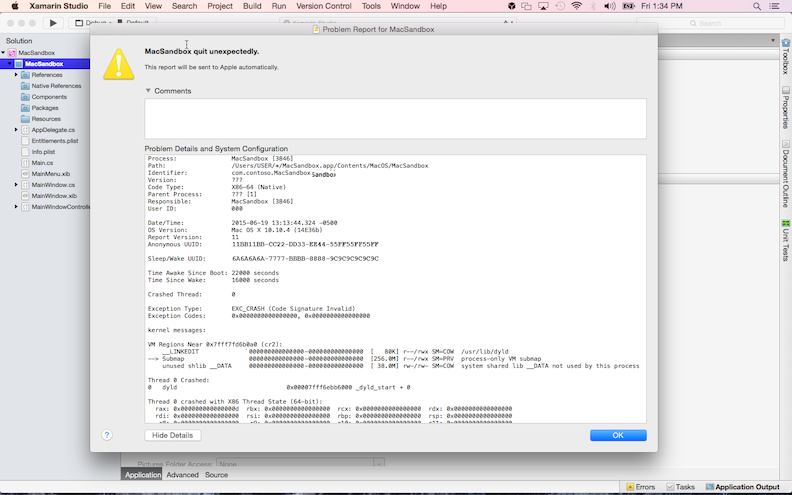Expand the MainWindowController arrow
The width and height of the screenshot is (792, 495).
(x=16, y=207)
